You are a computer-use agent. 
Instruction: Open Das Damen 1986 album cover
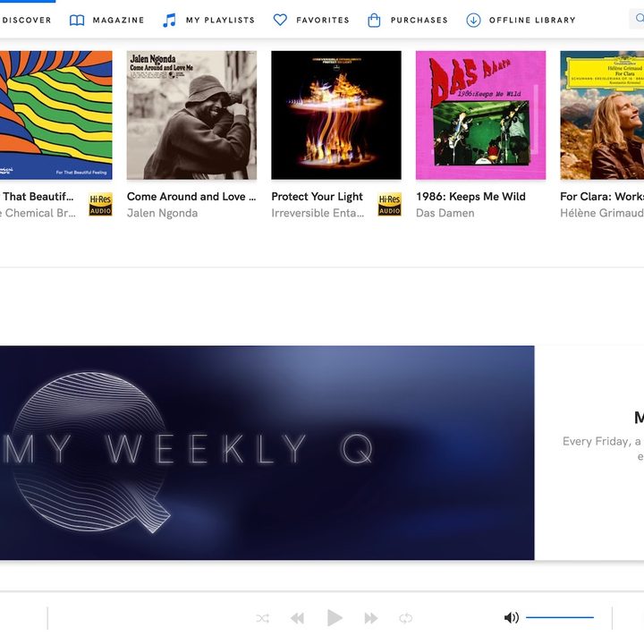481,115
